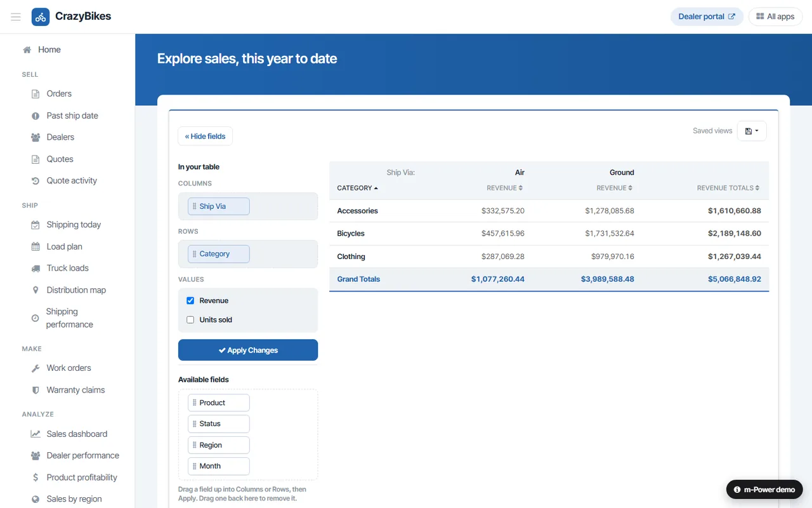
Task: Click the Past ship date alert icon
Action: 36,116
